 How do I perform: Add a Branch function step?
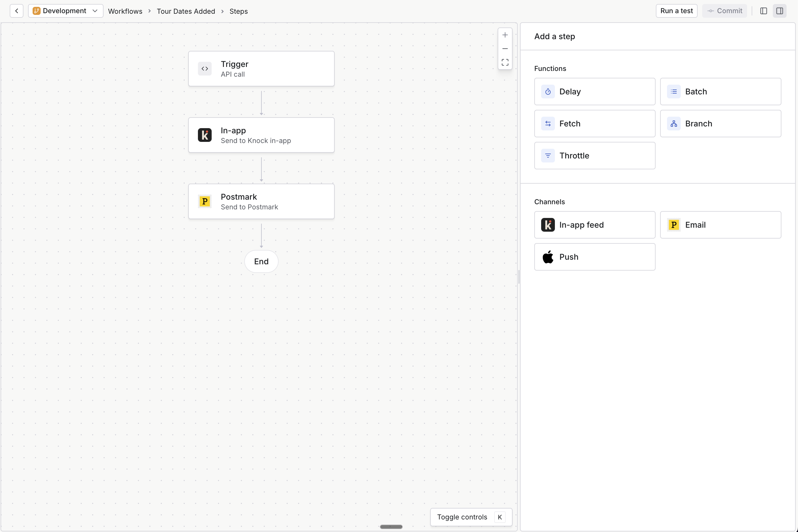(721, 124)
